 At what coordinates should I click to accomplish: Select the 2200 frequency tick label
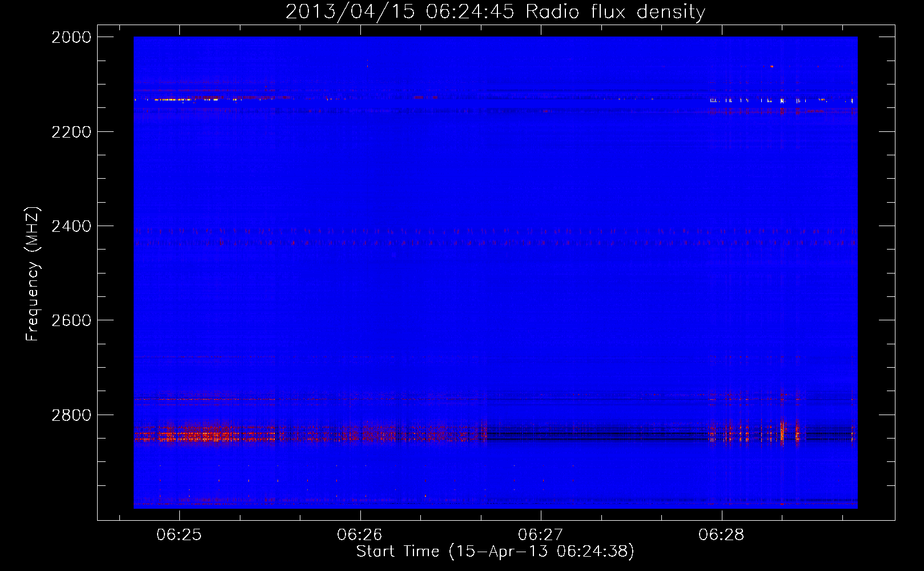[71, 132]
